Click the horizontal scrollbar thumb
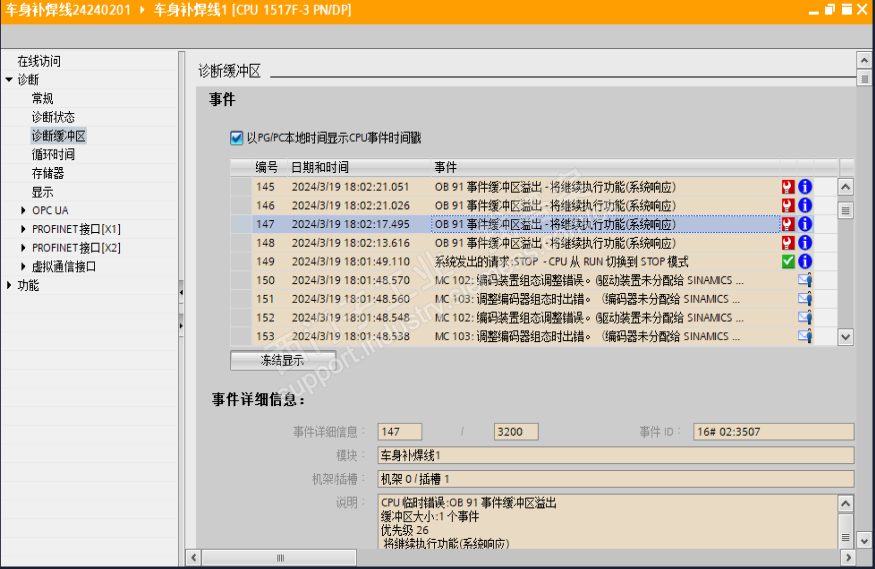875x569 pixels. pyautogui.click(x=279, y=557)
